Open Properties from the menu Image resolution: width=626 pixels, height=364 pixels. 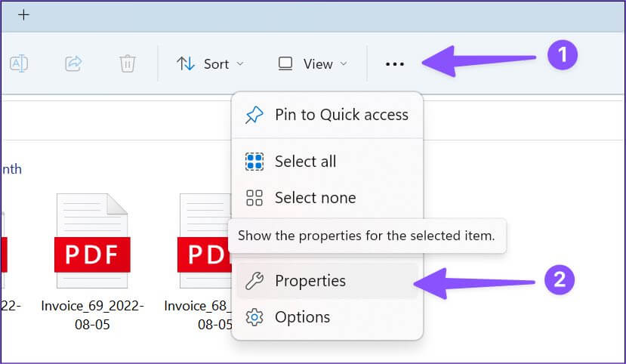pyautogui.click(x=327, y=281)
